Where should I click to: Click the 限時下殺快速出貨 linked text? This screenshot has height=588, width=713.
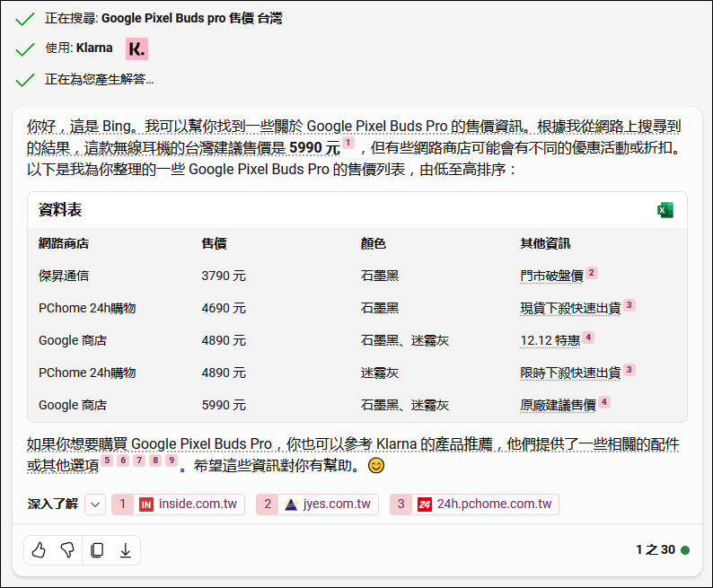tap(571, 373)
